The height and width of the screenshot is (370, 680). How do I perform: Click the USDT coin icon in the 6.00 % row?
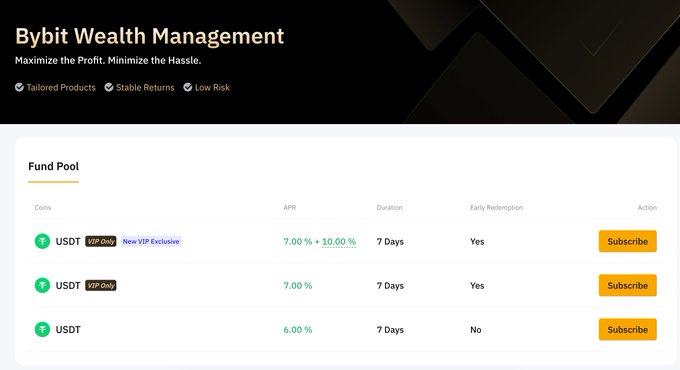point(42,330)
